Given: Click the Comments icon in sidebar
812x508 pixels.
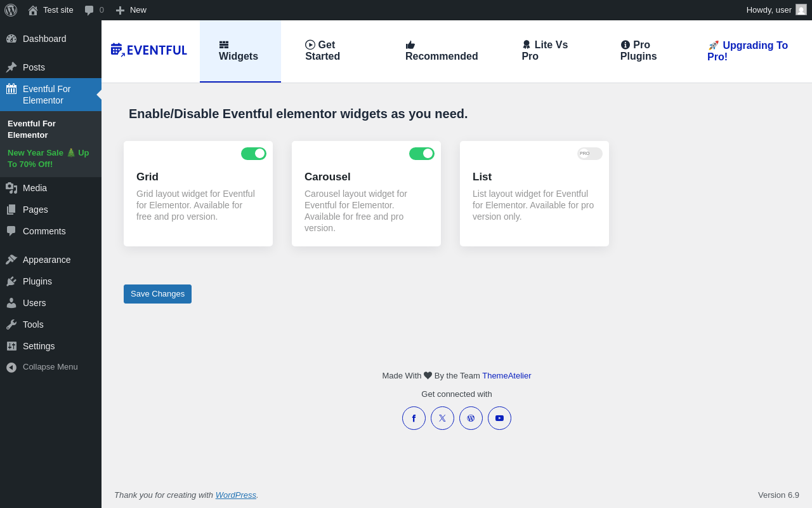Looking at the screenshot, I should (x=11, y=231).
